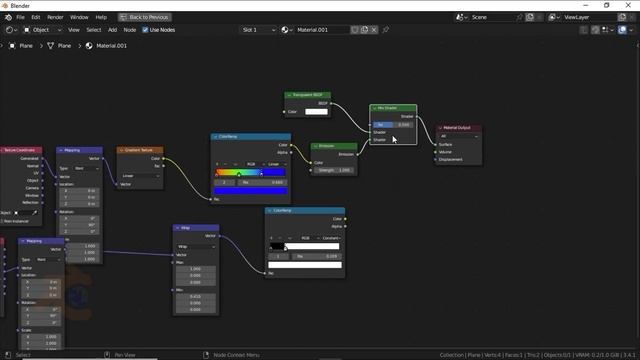Click the new scene icon beside Scene field

point(530,17)
